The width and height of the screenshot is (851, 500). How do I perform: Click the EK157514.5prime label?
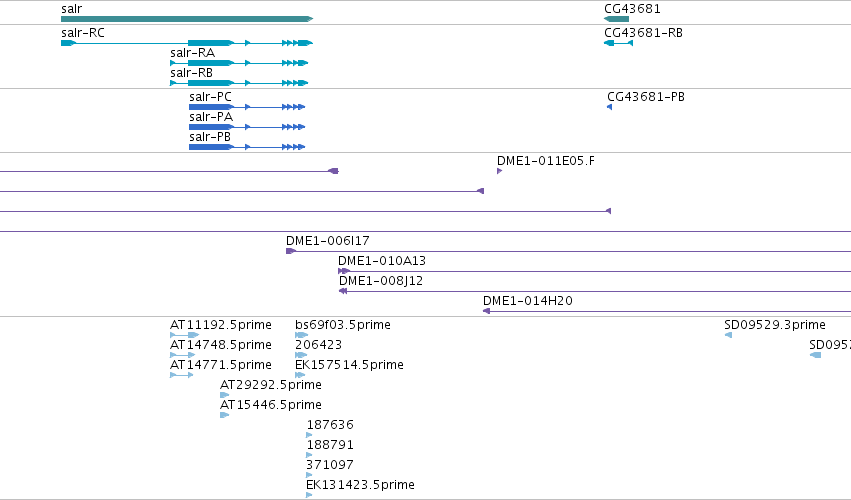click(350, 365)
